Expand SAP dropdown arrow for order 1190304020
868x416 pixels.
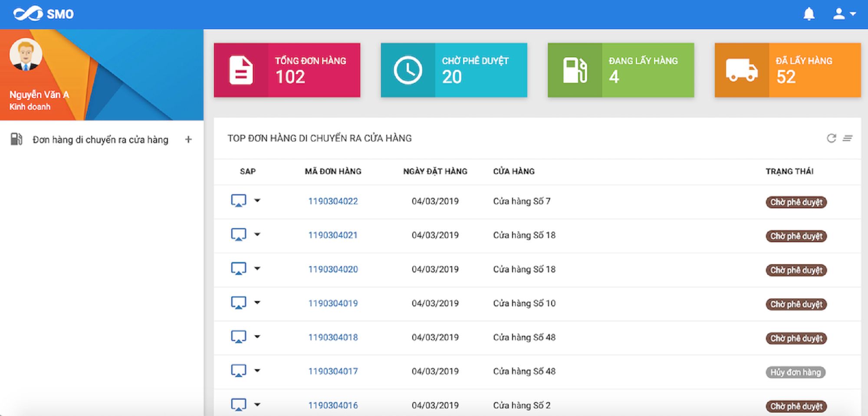tap(257, 269)
